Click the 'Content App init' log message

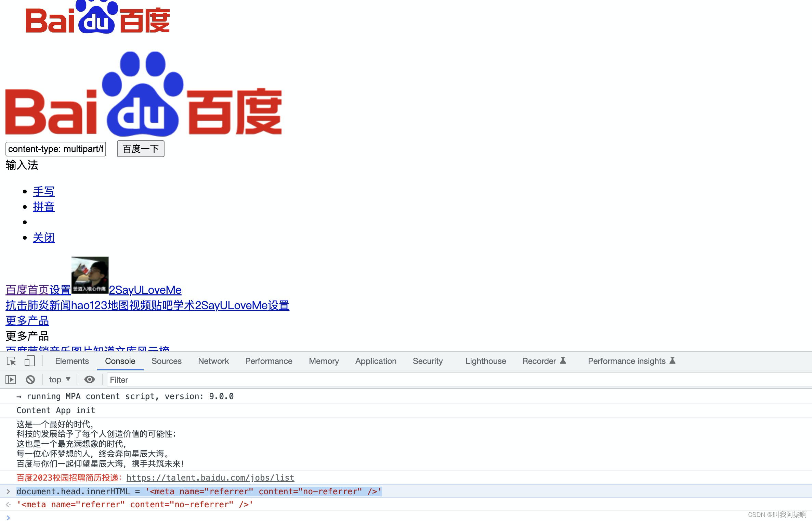click(56, 410)
